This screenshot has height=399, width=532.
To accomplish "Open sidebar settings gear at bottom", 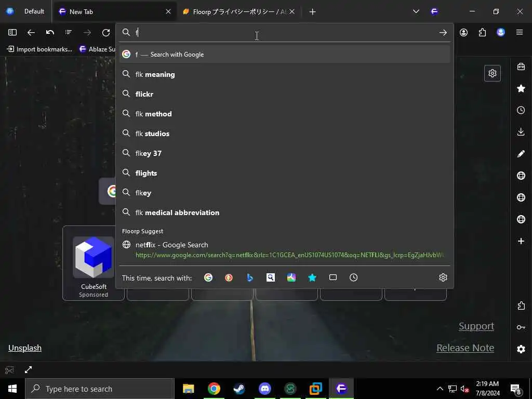I will pos(521,349).
